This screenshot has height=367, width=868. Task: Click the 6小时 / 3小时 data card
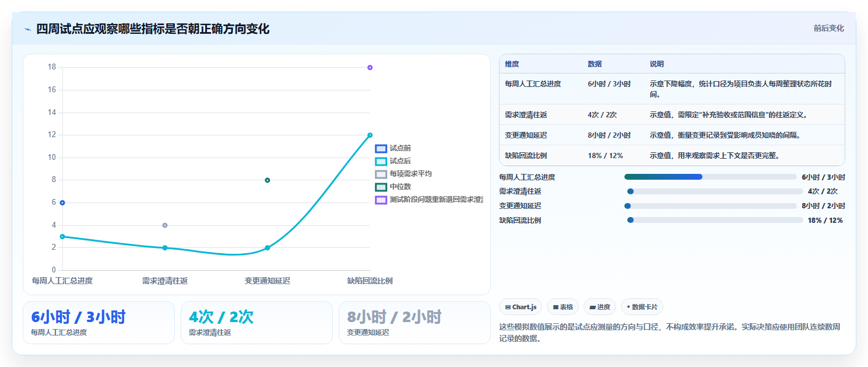pos(99,323)
